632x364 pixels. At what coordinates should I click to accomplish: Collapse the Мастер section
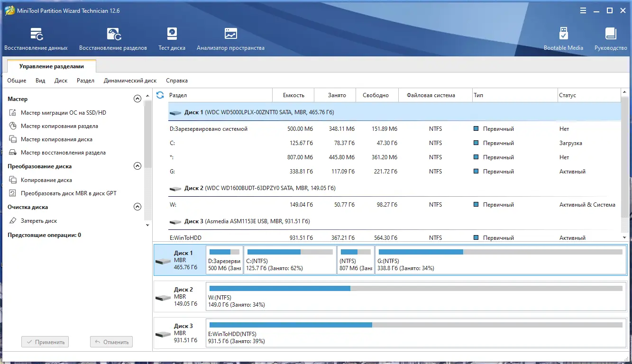[137, 99]
